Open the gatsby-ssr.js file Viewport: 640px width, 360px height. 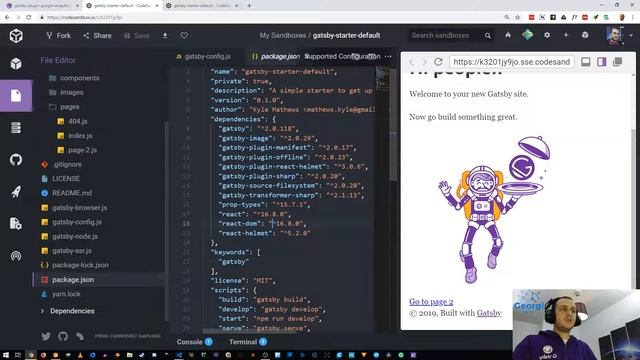tap(66, 251)
